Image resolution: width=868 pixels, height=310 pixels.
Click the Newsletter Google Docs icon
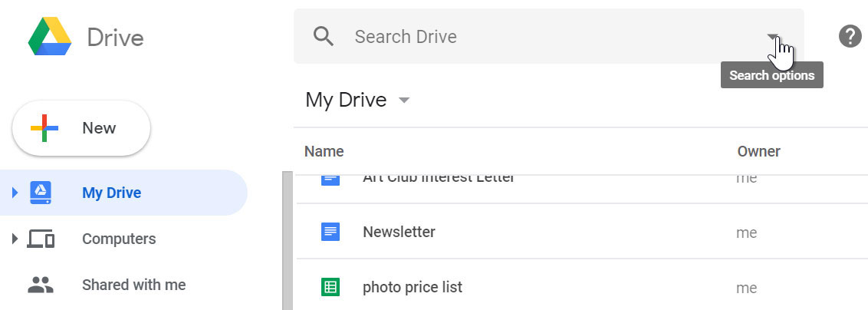tap(330, 232)
